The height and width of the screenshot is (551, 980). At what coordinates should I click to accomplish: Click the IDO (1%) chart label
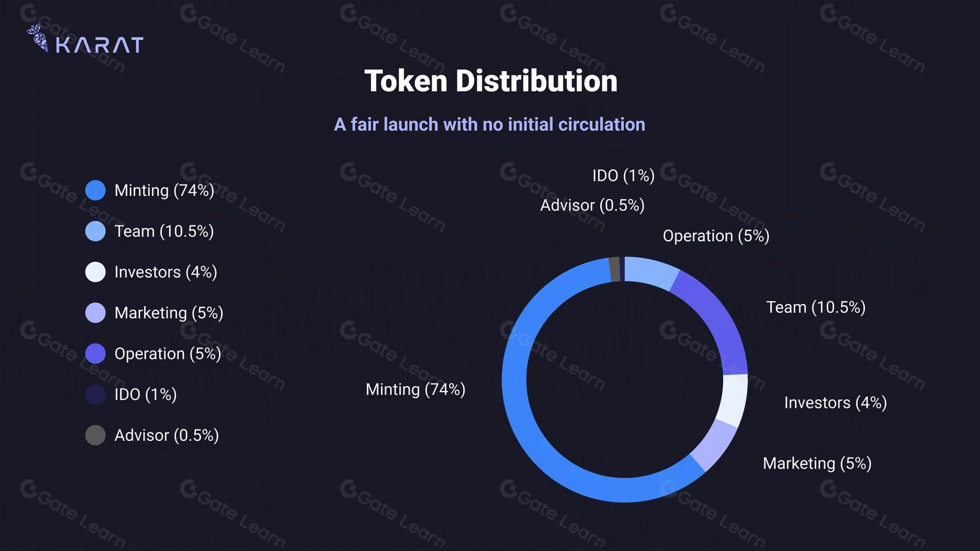pos(623,176)
